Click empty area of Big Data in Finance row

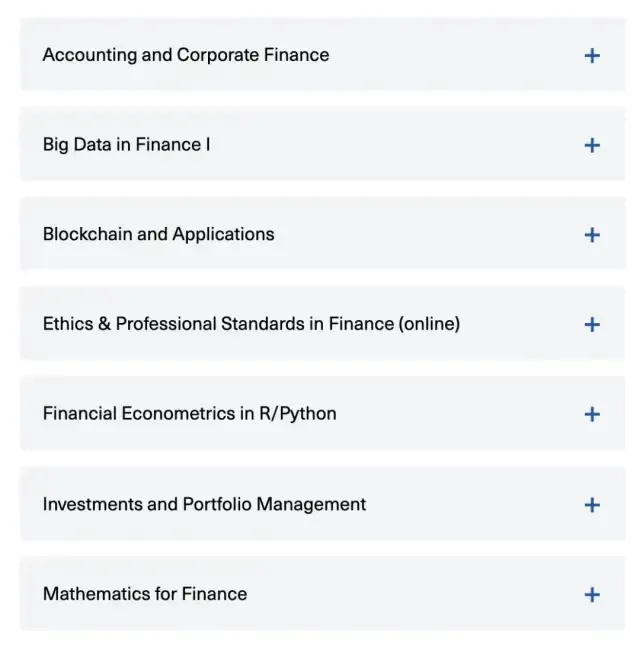click(x=400, y=145)
